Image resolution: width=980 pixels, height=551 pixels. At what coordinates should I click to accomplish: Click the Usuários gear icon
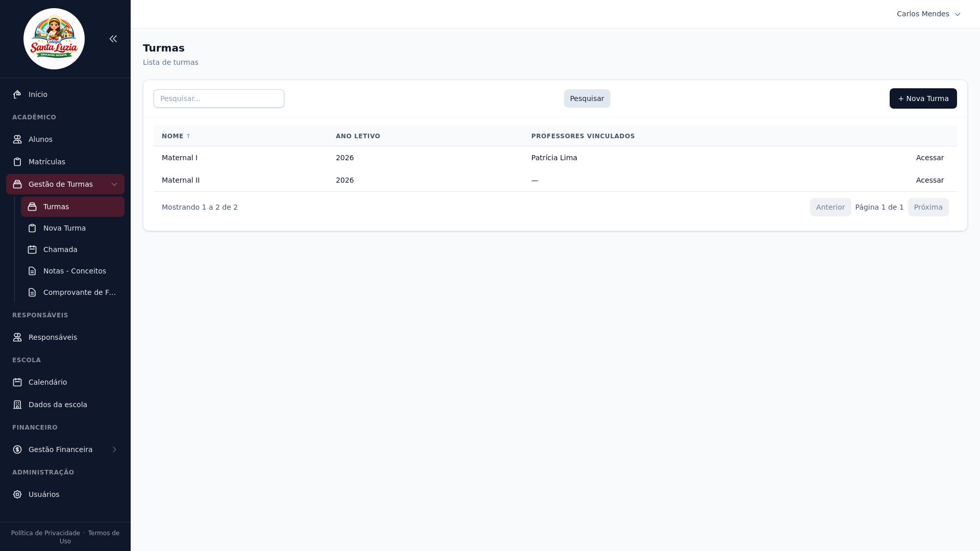coord(17,494)
